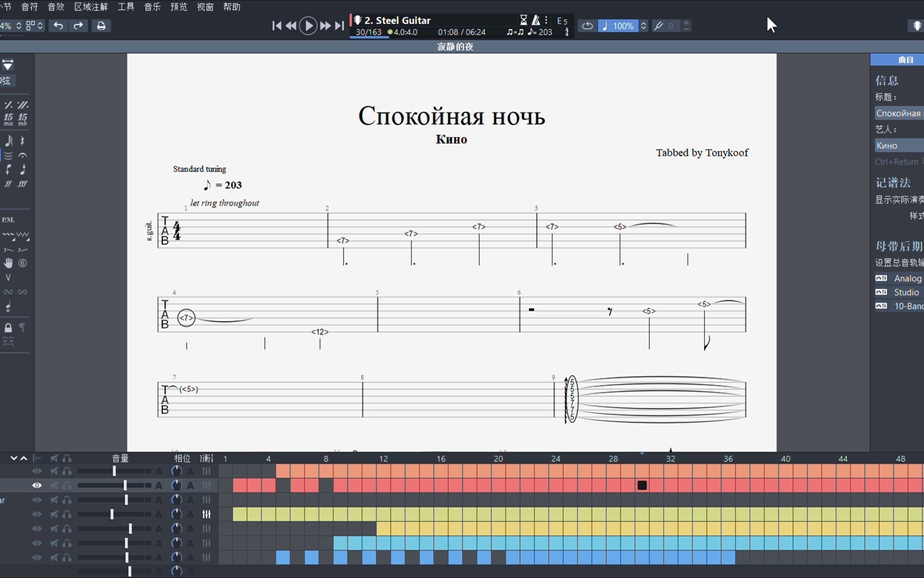Toggle the lock icon in left palette
924x578 pixels.
click(x=8, y=328)
